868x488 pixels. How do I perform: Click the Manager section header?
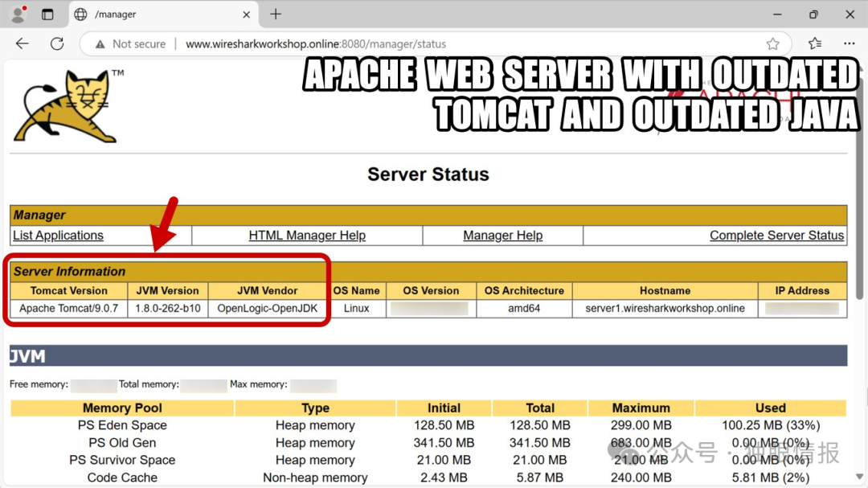pos(428,215)
